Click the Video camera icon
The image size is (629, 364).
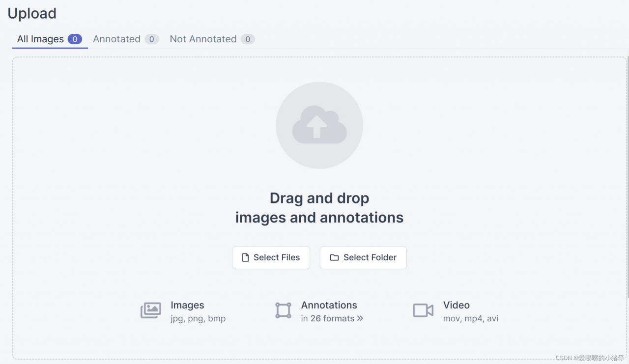tap(423, 310)
